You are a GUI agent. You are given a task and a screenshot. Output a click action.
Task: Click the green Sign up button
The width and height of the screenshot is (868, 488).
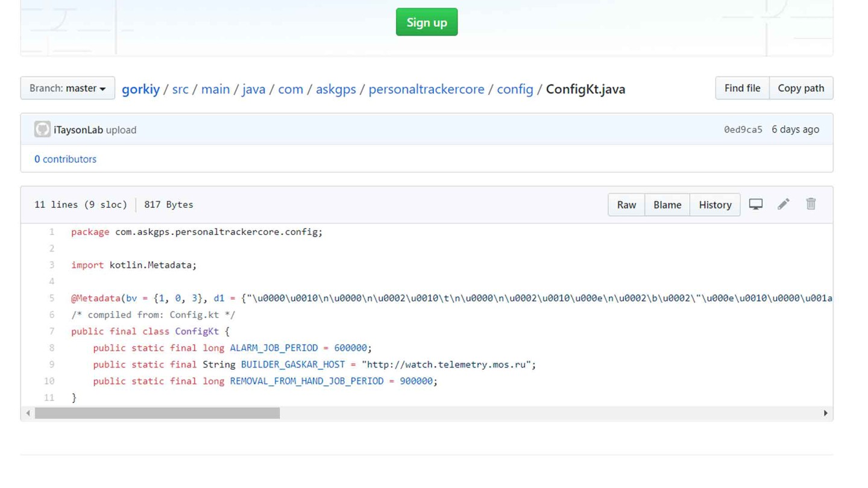(x=427, y=22)
